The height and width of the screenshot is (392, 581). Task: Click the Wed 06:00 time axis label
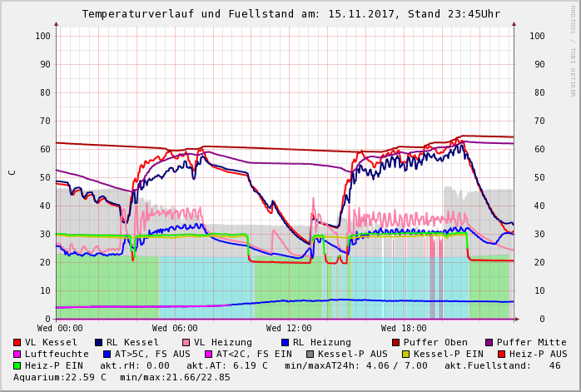175,328
